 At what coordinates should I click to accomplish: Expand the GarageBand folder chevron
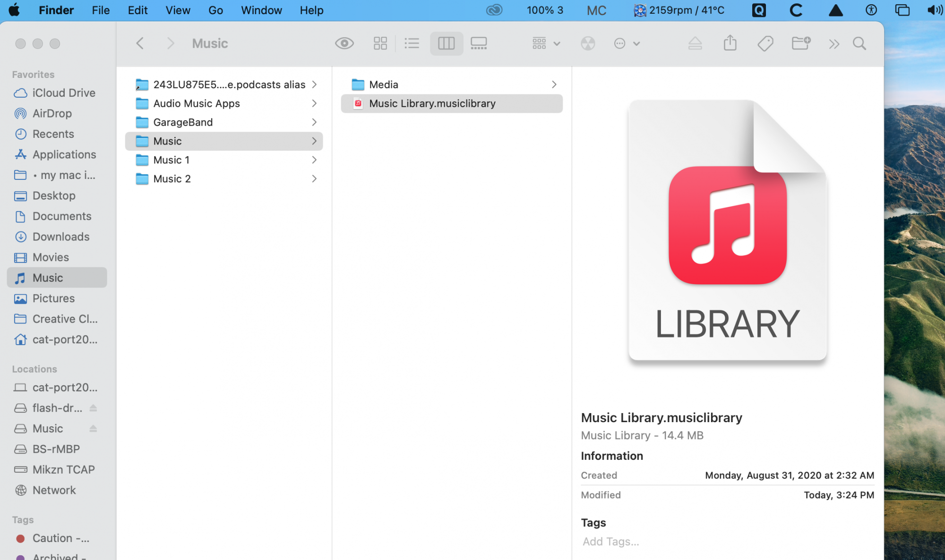coord(314,122)
